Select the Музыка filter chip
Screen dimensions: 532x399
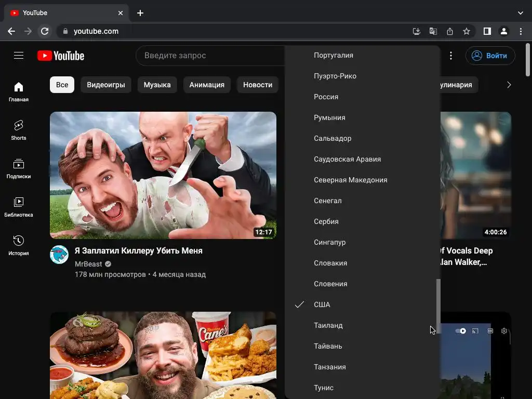[157, 85]
